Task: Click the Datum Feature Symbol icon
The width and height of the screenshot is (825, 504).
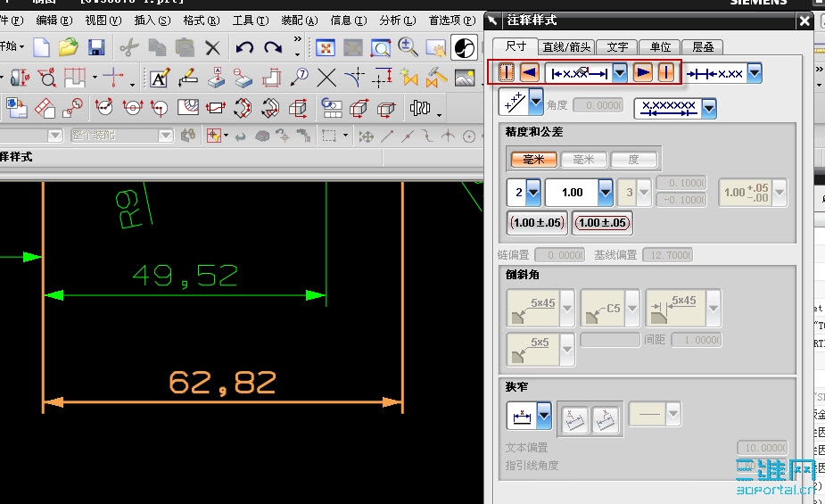Action: pos(216,78)
